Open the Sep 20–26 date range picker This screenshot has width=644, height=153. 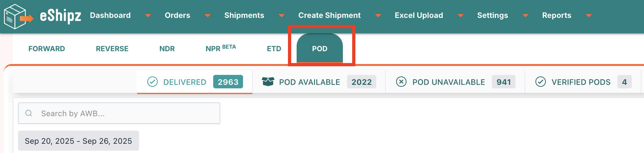pyautogui.click(x=78, y=141)
